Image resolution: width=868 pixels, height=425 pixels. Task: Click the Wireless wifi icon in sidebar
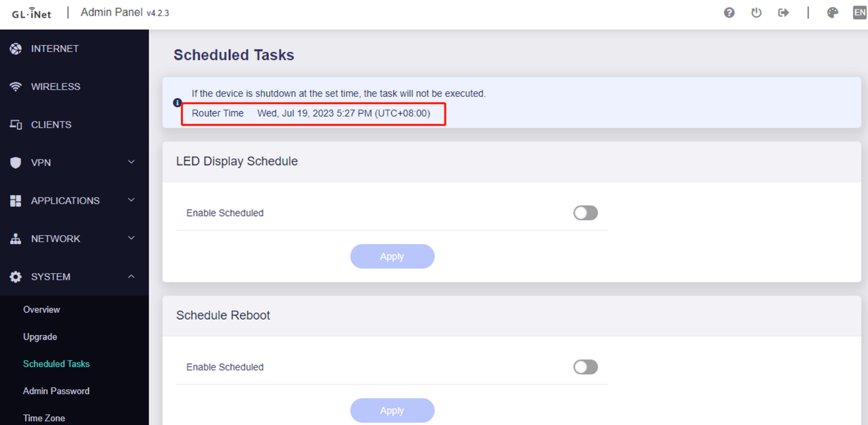tap(16, 87)
